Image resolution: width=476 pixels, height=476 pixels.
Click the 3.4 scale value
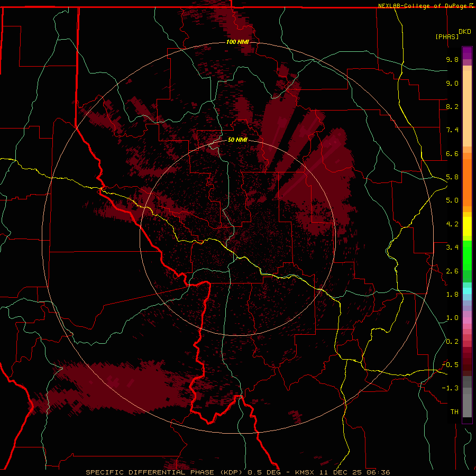pyautogui.click(x=452, y=248)
